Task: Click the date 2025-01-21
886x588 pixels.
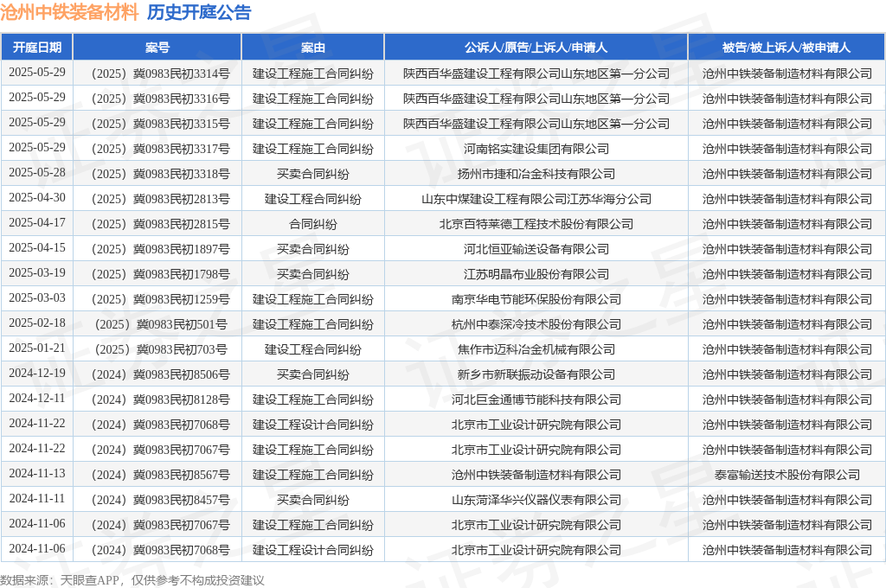Action: [37, 348]
